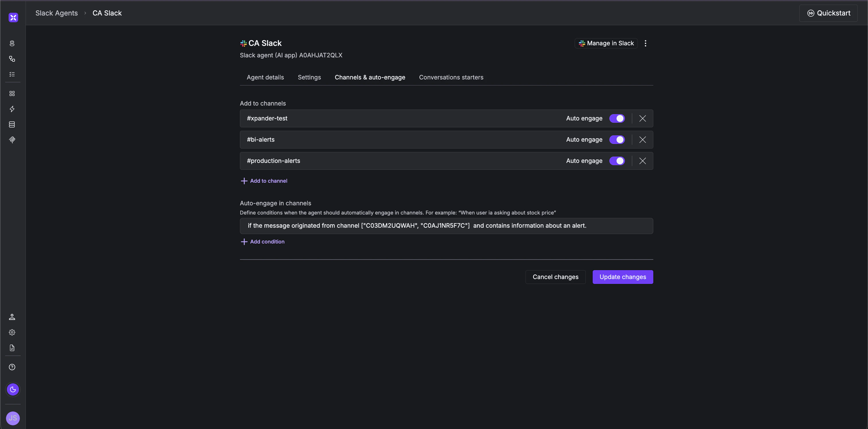Click the xpander logo in the sidebar
This screenshot has width=868, height=429.
pyautogui.click(x=13, y=17)
